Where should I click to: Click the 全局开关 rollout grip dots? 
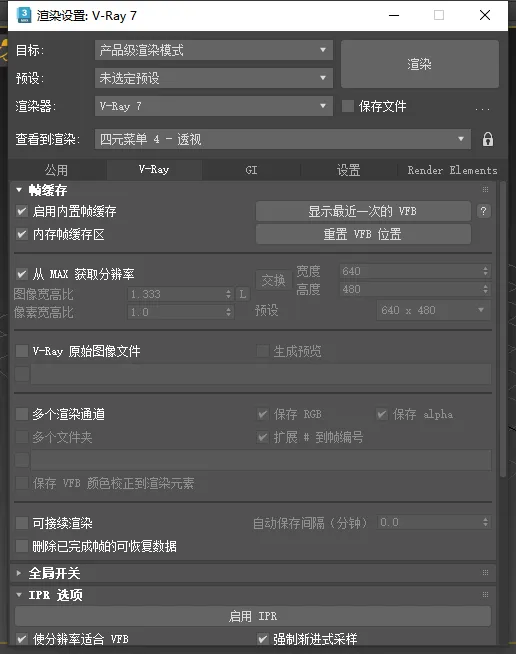(485, 573)
